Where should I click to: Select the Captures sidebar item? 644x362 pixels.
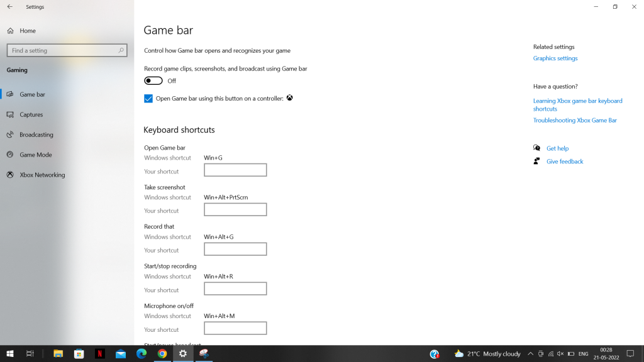[31, 114]
